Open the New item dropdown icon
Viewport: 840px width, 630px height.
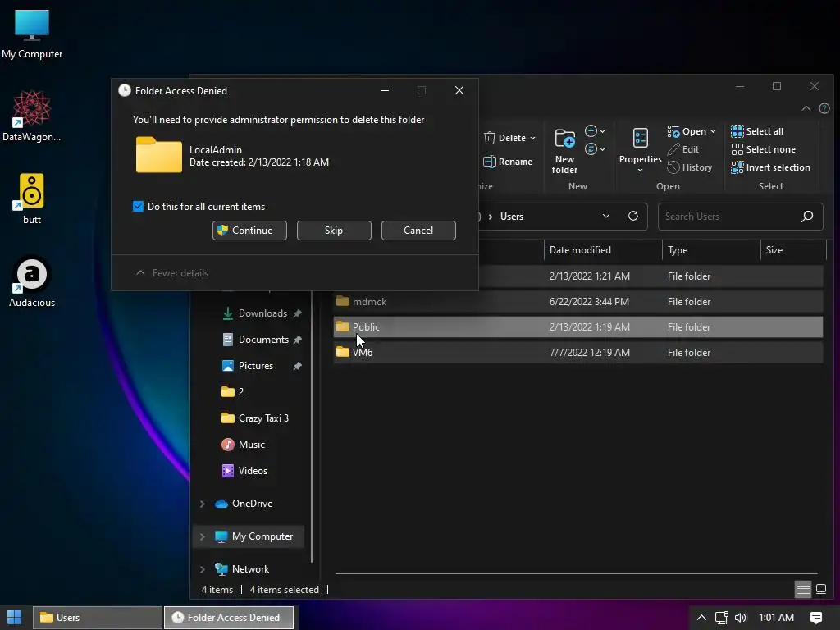595,131
